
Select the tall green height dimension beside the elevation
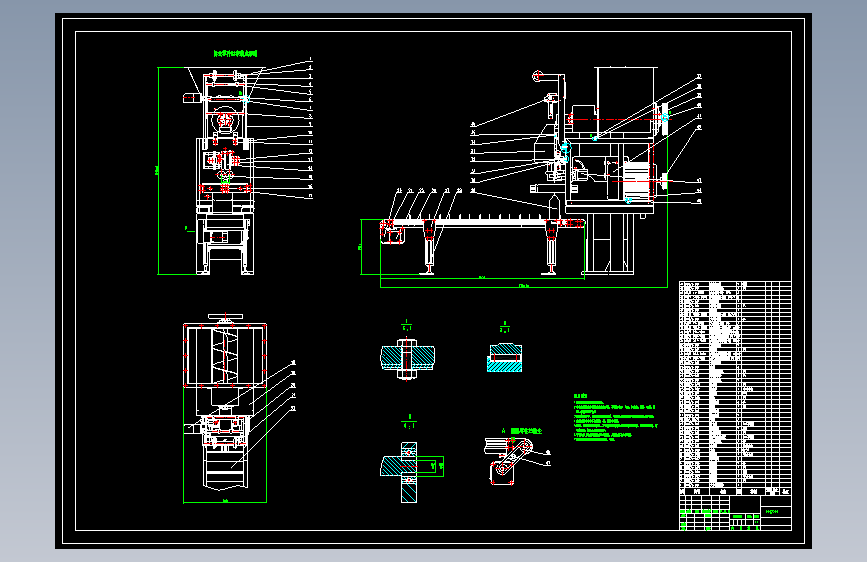point(158,171)
